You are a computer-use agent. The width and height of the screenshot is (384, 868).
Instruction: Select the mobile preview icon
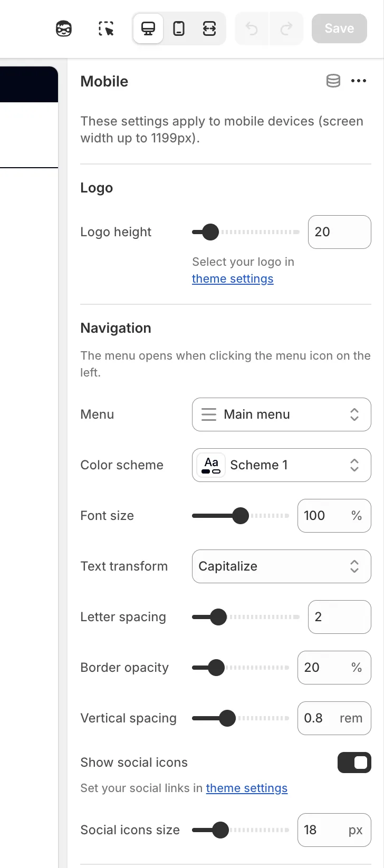(x=179, y=28)
